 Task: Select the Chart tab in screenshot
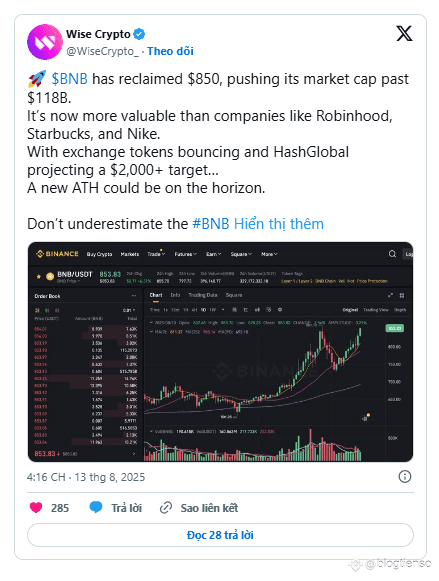click(156, 295)
